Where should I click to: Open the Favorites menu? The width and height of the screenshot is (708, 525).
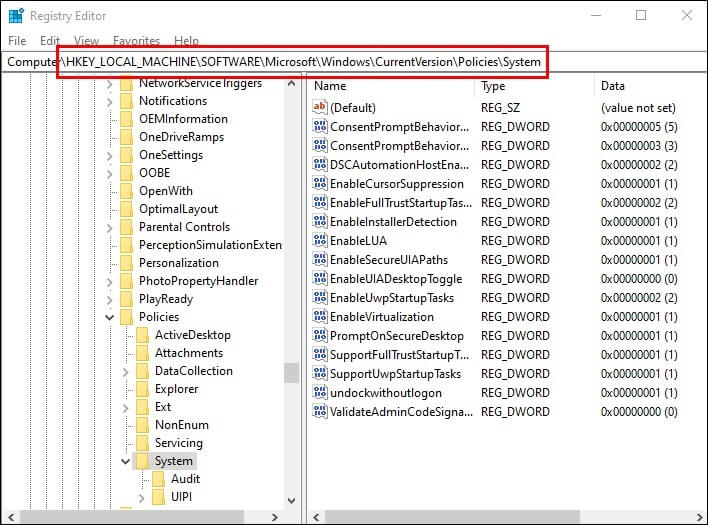[x=136, y=41]
